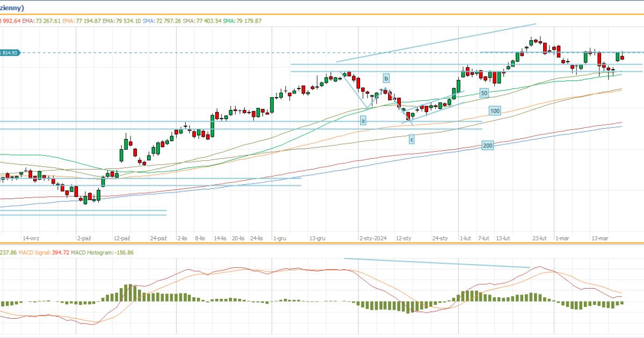Click the wave label 'b' box
This screenshot has height=338, width=644.
click(385, 78)
